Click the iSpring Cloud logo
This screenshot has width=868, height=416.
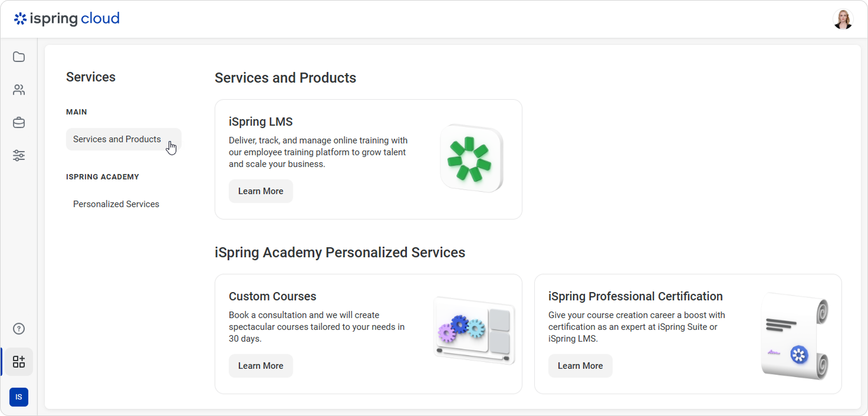pos(67,19)
